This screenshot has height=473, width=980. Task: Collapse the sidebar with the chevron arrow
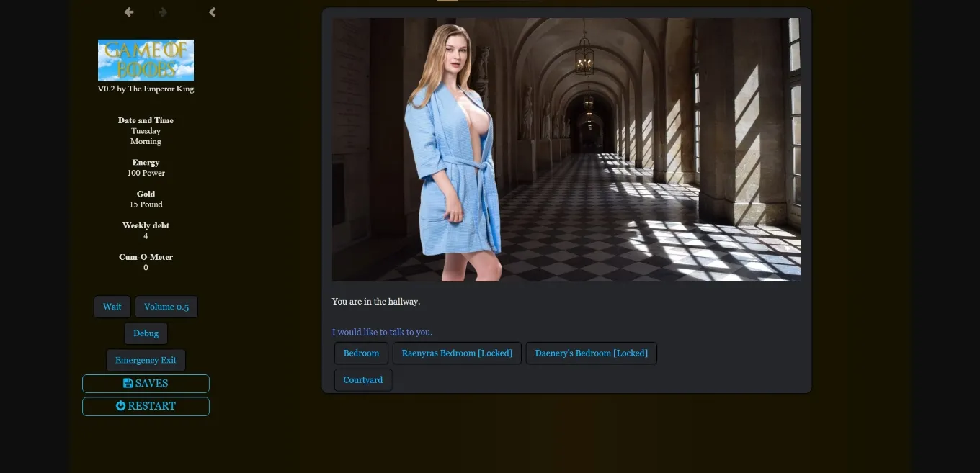212,12
